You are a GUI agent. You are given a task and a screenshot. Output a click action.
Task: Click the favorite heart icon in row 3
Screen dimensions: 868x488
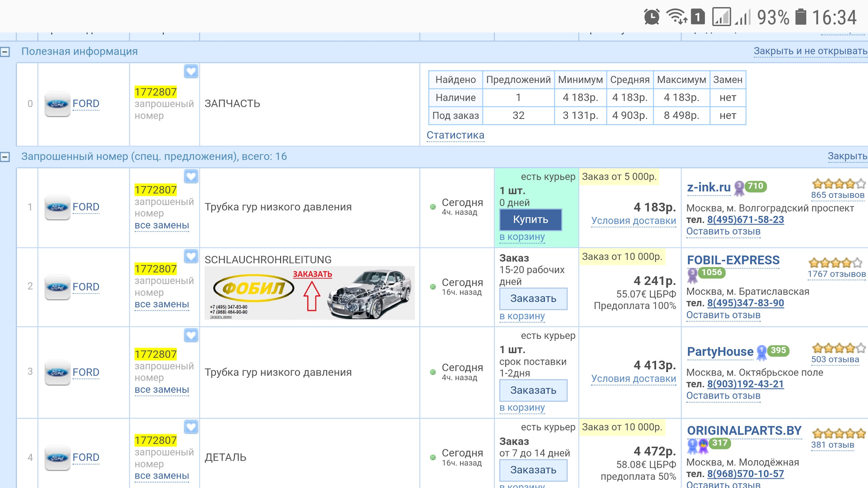coord(191,335)
